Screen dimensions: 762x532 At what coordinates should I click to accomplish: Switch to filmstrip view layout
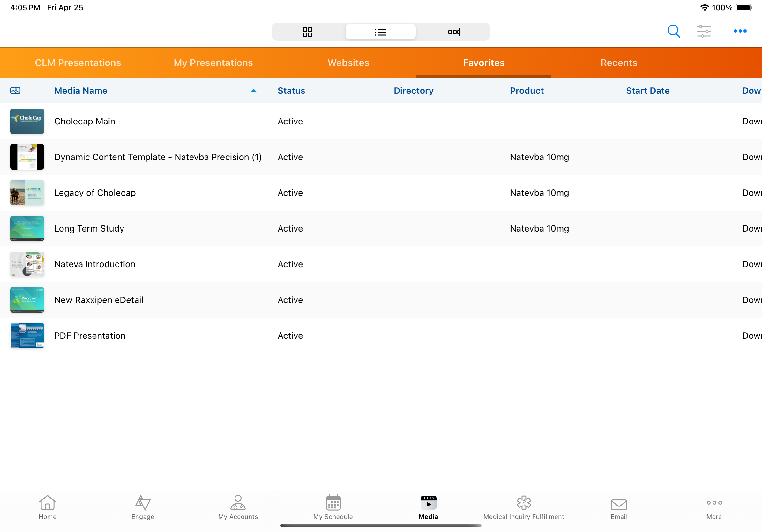pos(454,32)
